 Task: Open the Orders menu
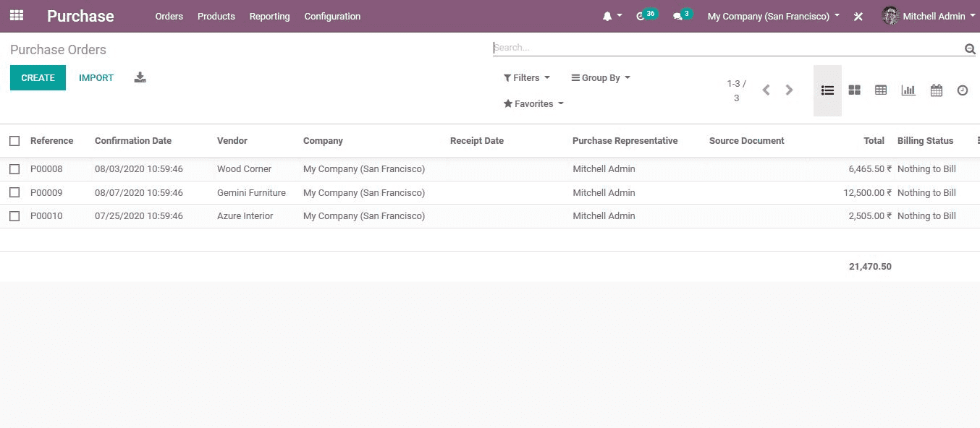coord(169,16)
